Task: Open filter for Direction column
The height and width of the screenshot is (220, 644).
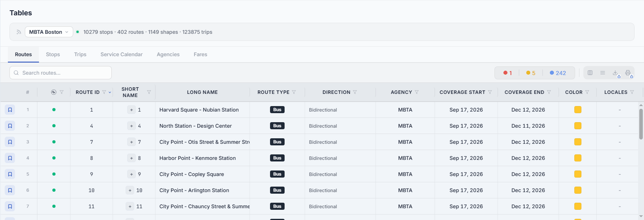Action: pos(355,92)
